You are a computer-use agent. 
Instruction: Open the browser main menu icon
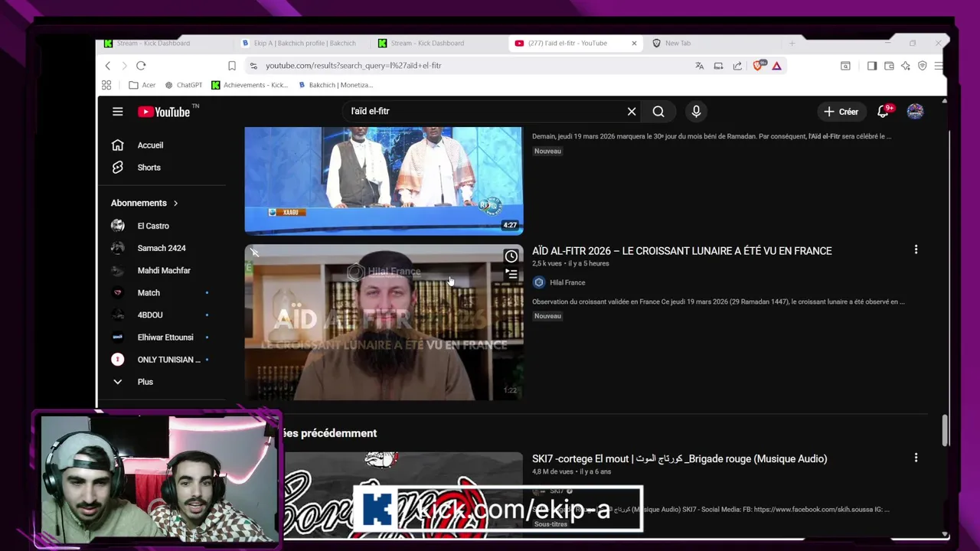(x=939, y=66)
